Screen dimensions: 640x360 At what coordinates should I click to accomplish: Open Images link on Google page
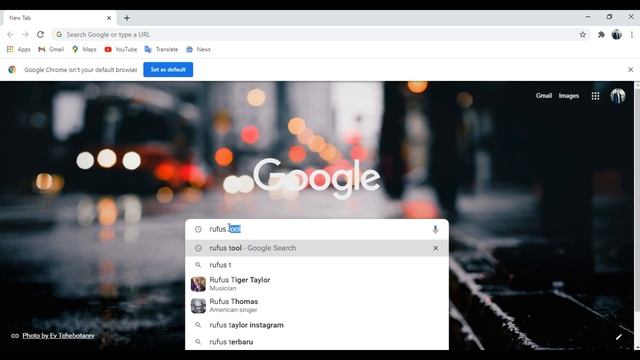(569, 96)
